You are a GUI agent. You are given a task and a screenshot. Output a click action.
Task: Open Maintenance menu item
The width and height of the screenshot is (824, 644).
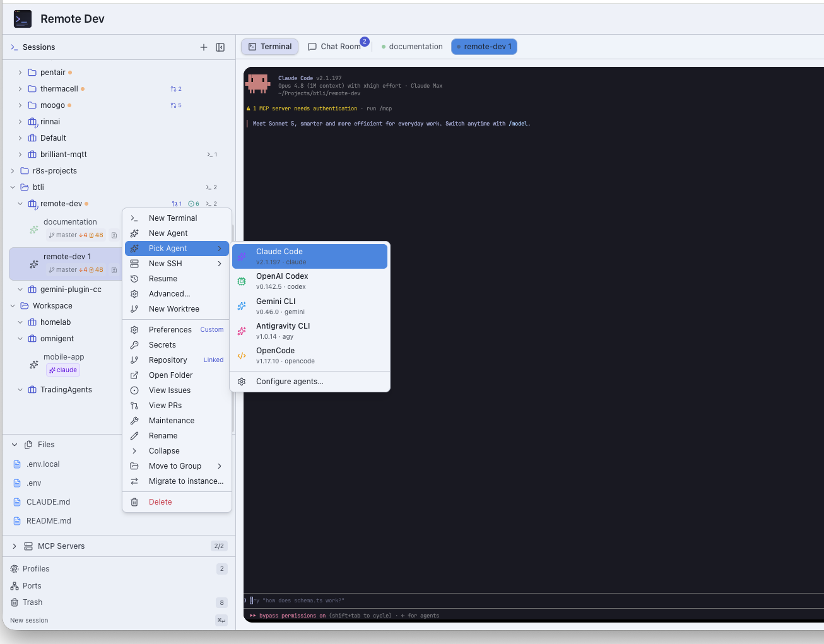(177, 421)
